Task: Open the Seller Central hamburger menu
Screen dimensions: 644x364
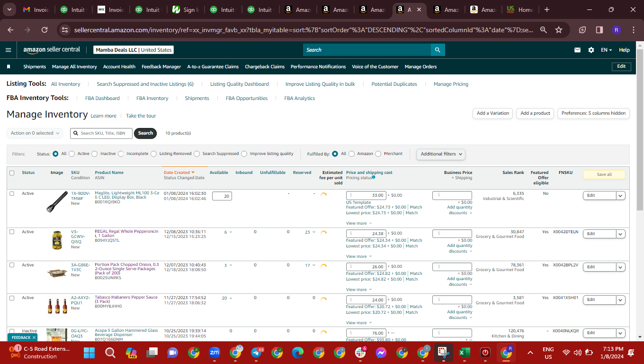Action: [8, 50]
